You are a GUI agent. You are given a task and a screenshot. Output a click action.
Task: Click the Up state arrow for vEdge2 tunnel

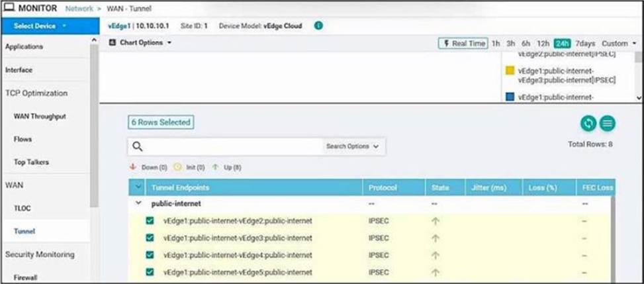pos(435,221)
